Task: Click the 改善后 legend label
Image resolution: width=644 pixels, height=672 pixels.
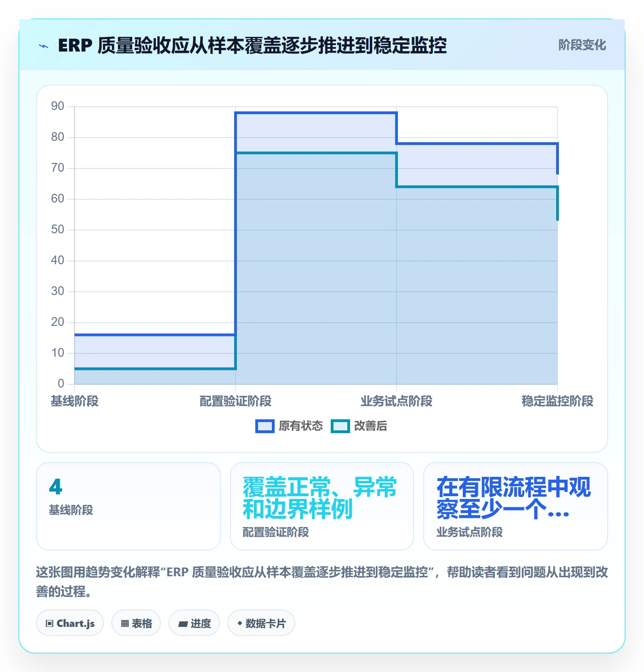Action: (x=371, y=426)
